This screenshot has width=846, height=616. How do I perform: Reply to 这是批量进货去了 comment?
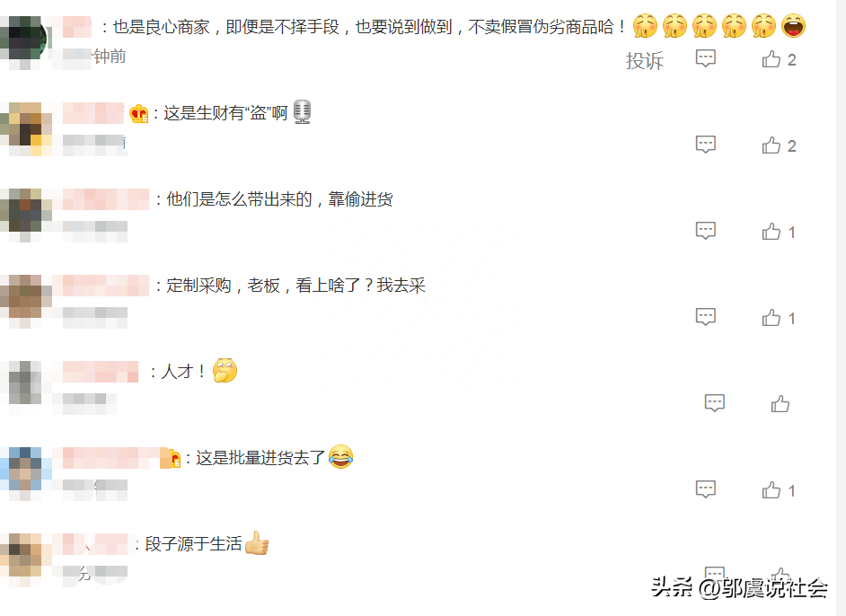[705, 489]
